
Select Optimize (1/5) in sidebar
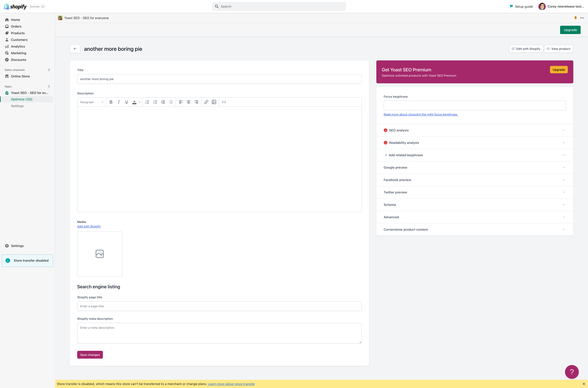pos(27,99)
